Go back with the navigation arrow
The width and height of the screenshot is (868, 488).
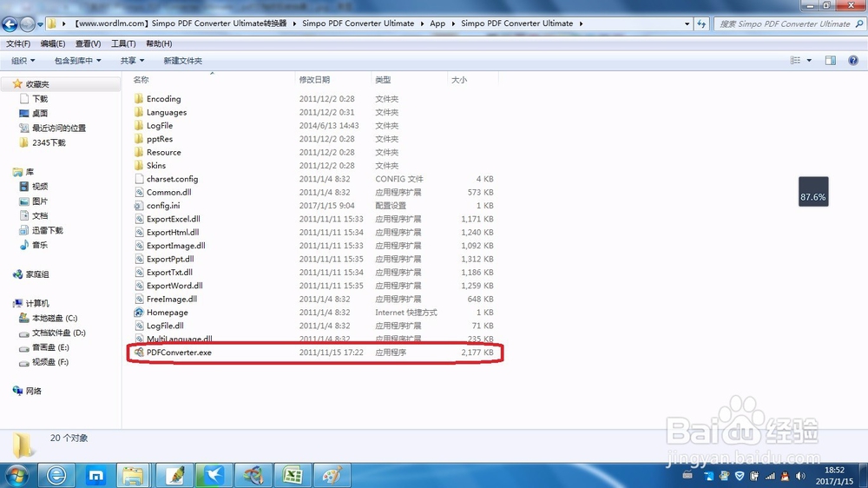[10, 23]
